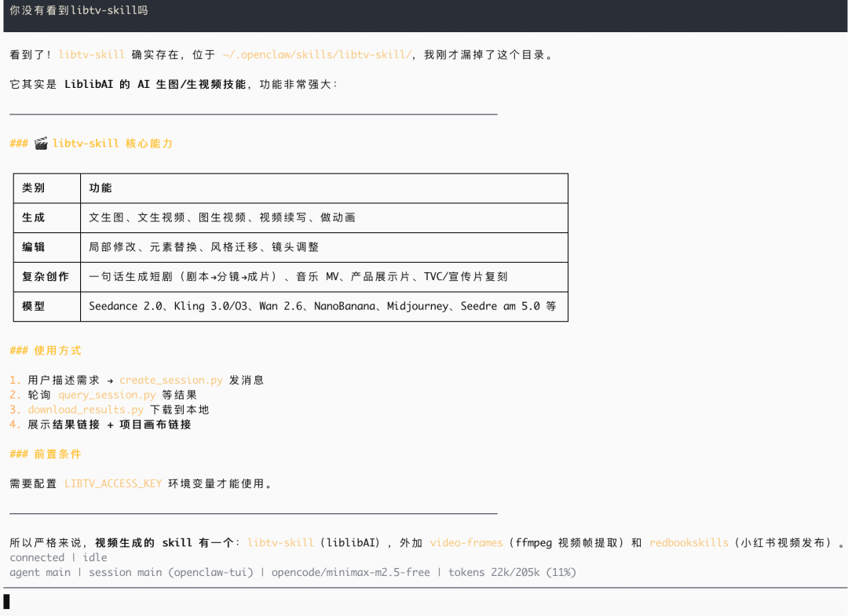The image size is (848, 616).
Task: Click the path ~/.openclaw/skills/libtv-skill/
Action: pyautogui.click(x=317, y=55)
